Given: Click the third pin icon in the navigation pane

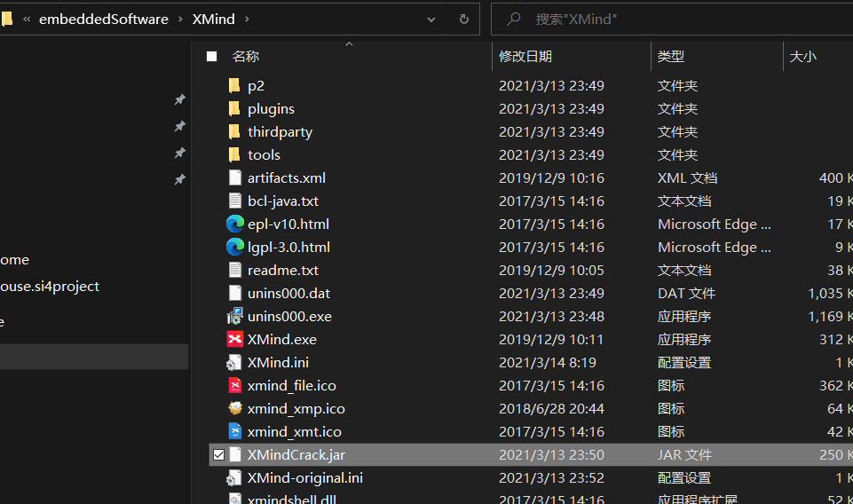Looking at the screenshot, I should click(179, 153).
